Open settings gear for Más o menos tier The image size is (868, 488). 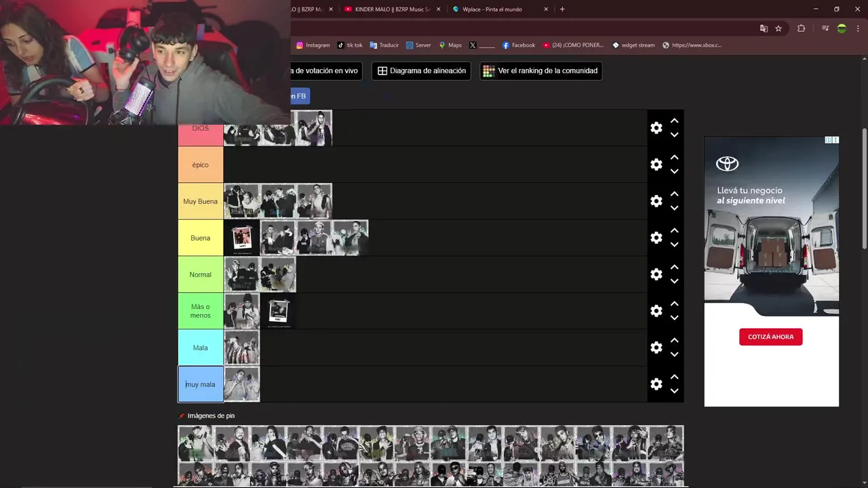click(656, 311)
